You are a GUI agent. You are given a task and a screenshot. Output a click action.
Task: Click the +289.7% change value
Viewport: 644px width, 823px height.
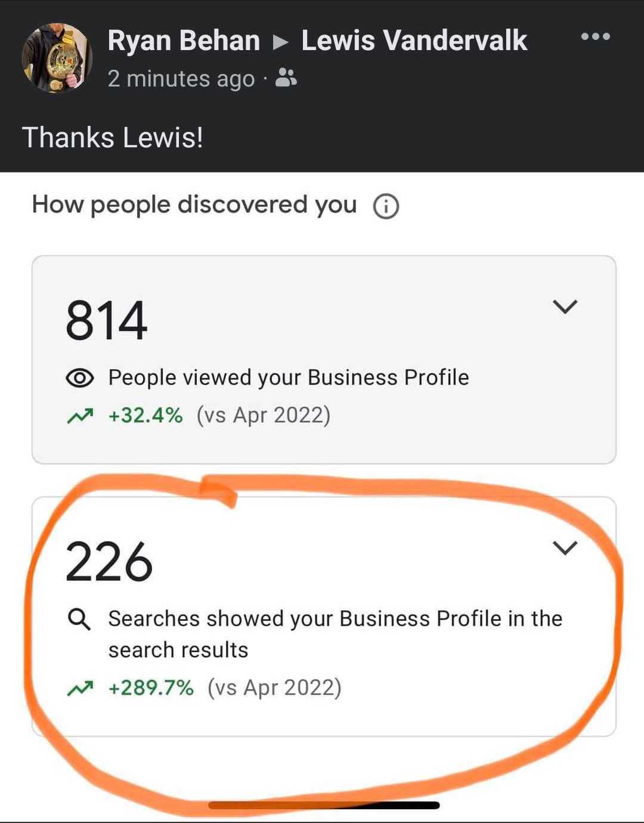click(x=151, y=688)
